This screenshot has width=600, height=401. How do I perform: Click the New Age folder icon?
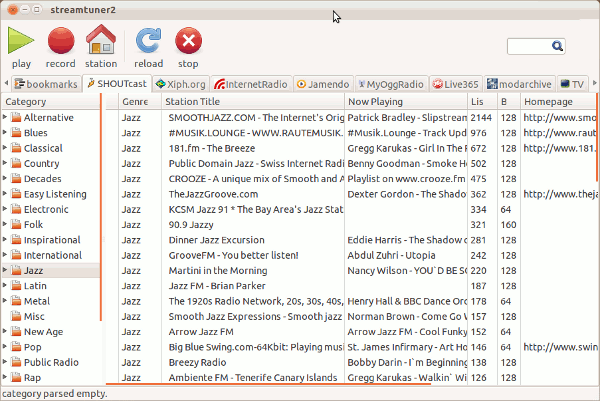pyautogui.click(x=16, y=331)
